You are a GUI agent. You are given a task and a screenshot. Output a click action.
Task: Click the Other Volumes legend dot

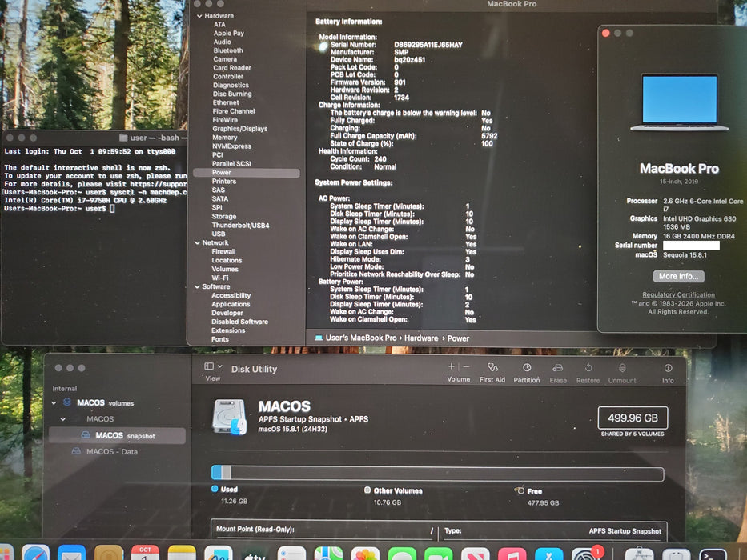(x=367, y=490)
